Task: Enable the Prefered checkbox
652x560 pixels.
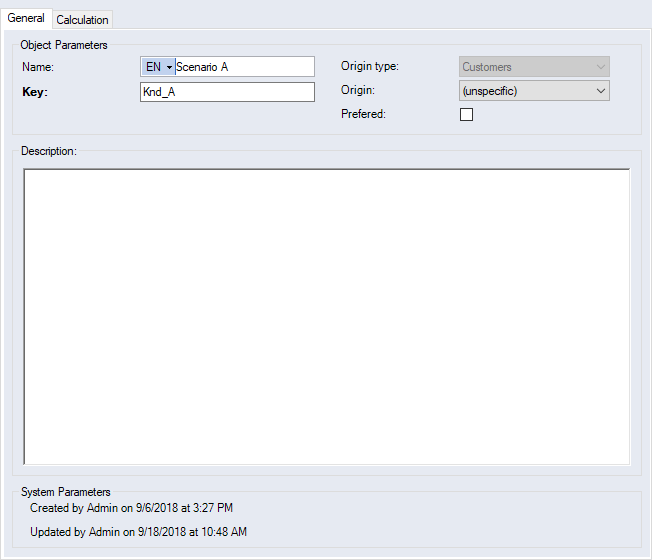Action: point(466,115)
